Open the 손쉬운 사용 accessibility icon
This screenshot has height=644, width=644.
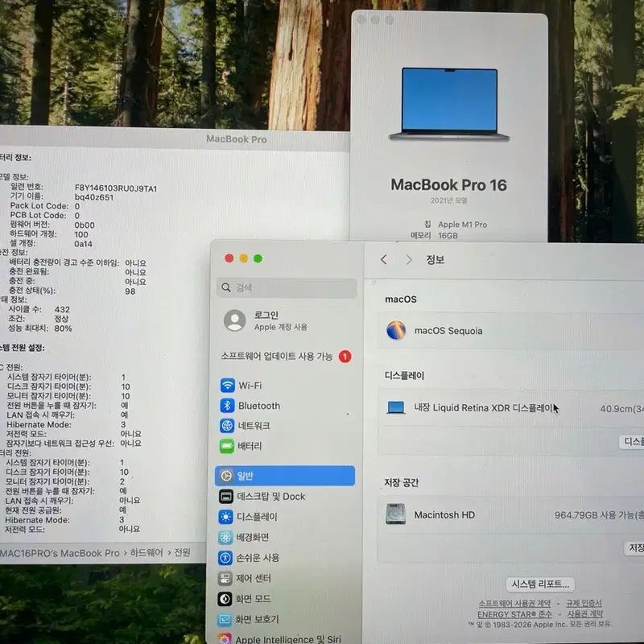225,557
